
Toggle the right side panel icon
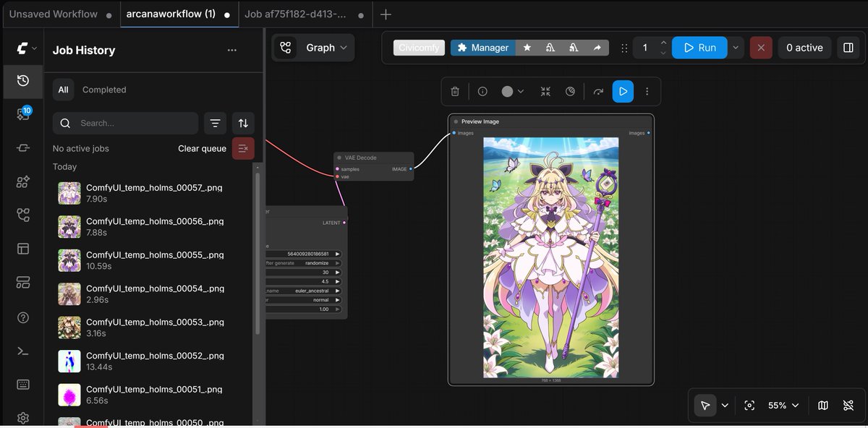[x=848, y=48]
